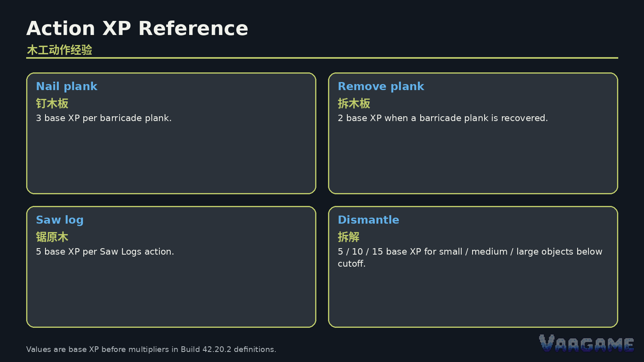This screenshot has height=362, width=644.
Task: Select the 钉木板 Chinese label
Action: 52,103
